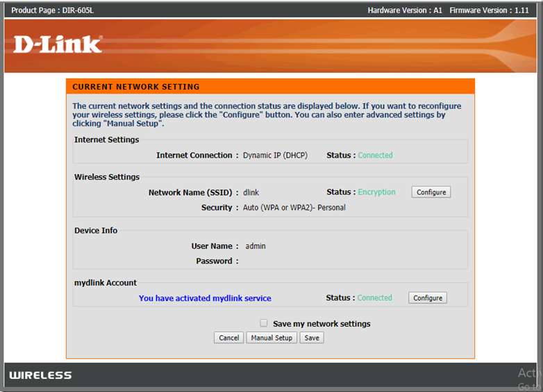This screenshot has width=543, height=392.
Task: Enable the Save my network settings checkbox
Action: [263, 323]
